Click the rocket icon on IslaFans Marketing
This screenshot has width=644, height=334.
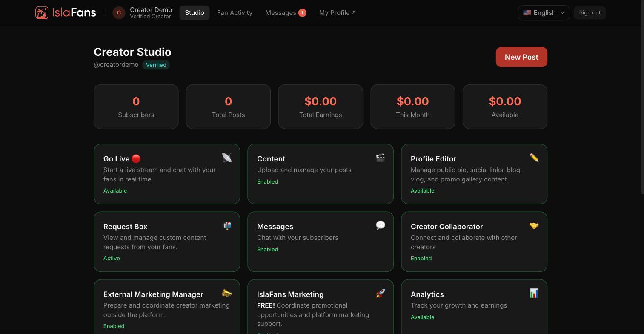click(381, 293)
